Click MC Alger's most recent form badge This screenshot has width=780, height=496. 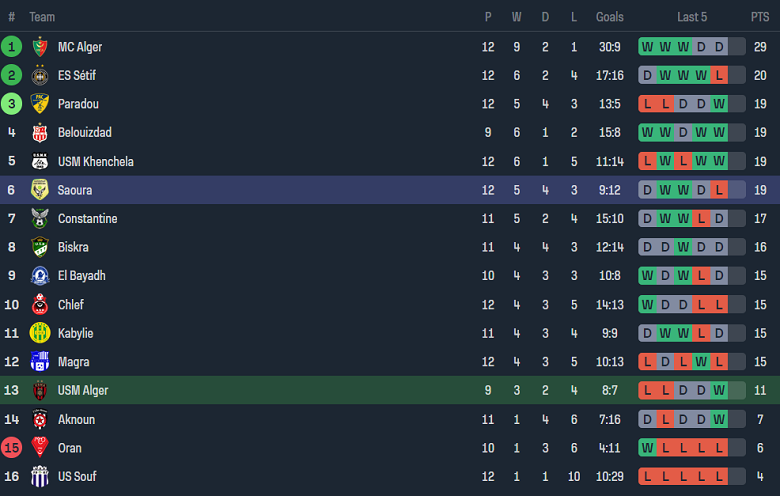(x=737, y=47)
